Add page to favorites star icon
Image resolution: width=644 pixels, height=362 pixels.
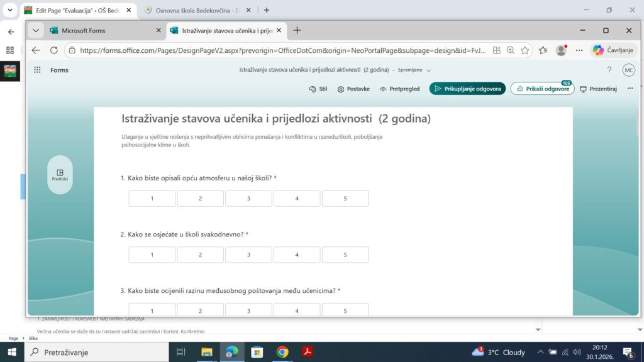(x=525, y=50)
